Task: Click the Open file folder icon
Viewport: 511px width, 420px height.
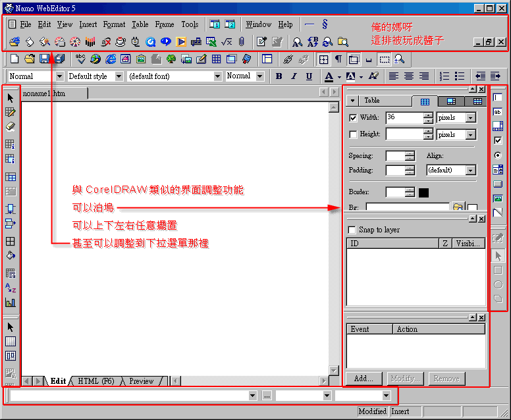Action: (30, 59)
